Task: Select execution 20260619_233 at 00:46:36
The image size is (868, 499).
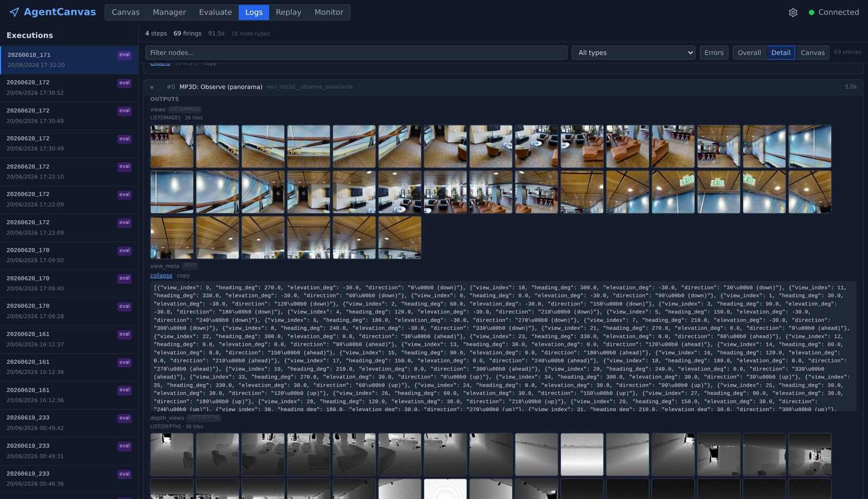Action: (69, 479)
